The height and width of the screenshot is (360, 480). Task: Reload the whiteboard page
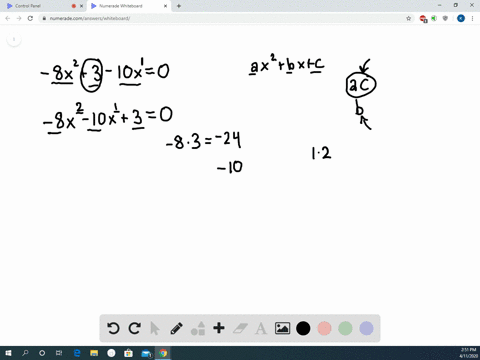point(30,18)
